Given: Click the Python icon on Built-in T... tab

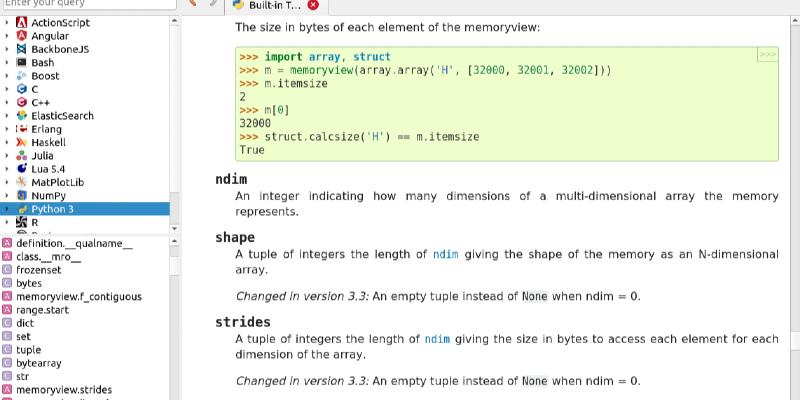Looking at the screenshot, I should [x=238, y=5].
